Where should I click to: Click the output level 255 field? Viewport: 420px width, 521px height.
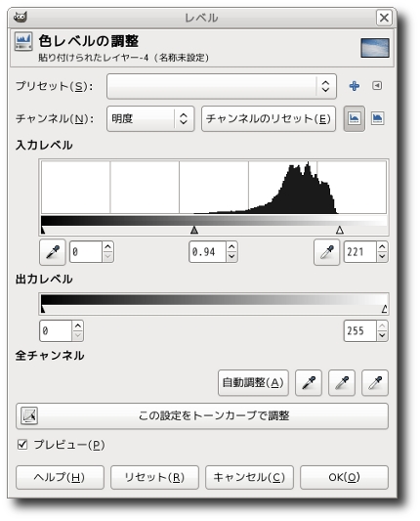tap(359, 331)
